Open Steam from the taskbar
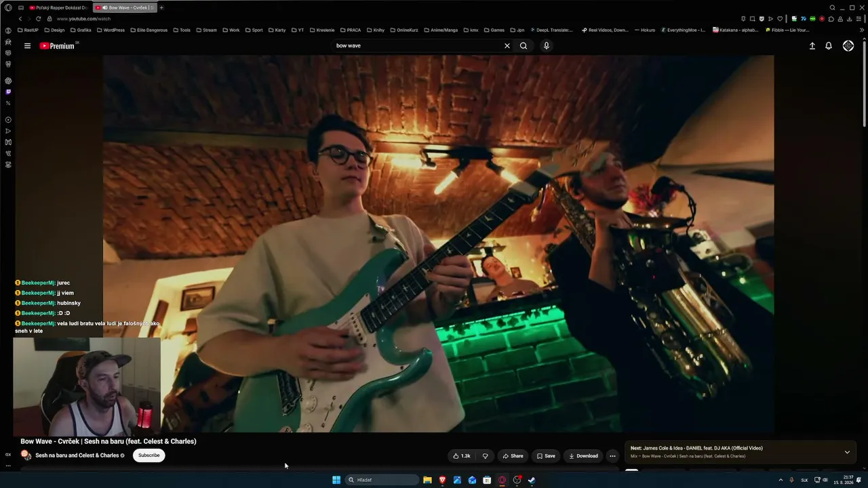This screenshot has height=488, width=868. [x=532, y=480]
